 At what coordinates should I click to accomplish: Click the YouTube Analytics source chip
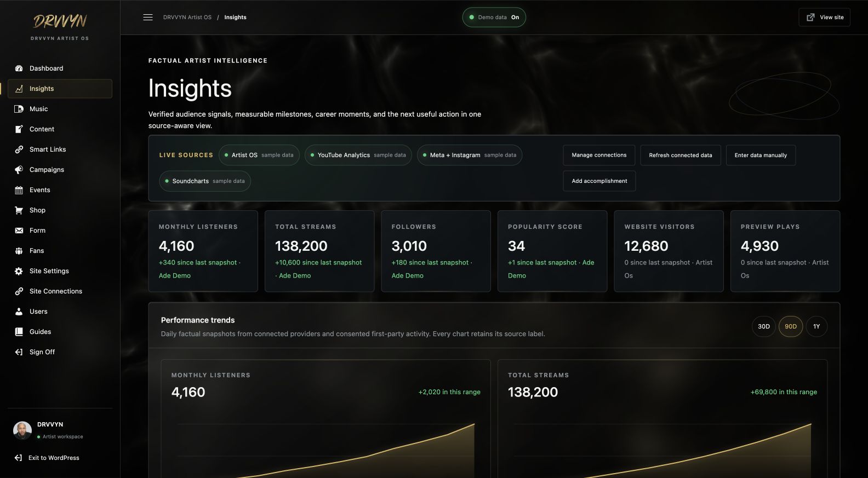358,155
